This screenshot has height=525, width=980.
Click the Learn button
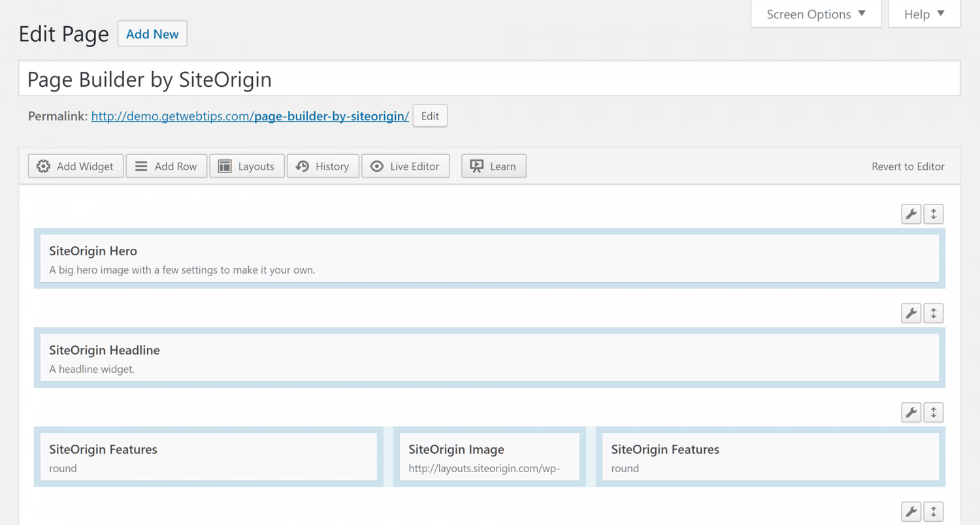tap(494, 167)
